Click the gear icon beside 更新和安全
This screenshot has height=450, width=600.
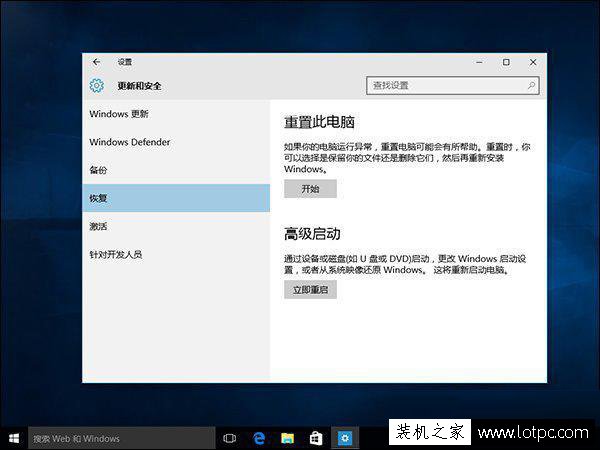tap(97, 85)
